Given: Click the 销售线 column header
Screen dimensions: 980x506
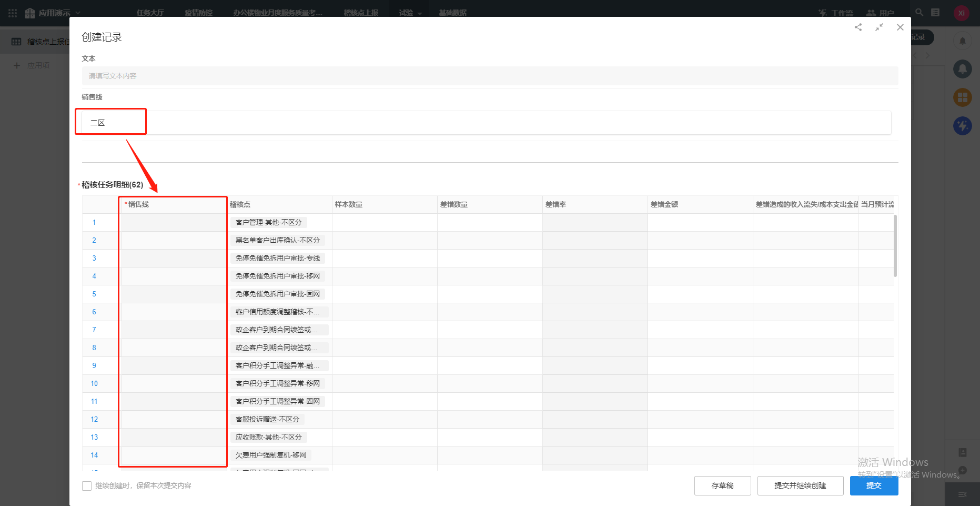Looking at the screenshot, I should point(174,205).
